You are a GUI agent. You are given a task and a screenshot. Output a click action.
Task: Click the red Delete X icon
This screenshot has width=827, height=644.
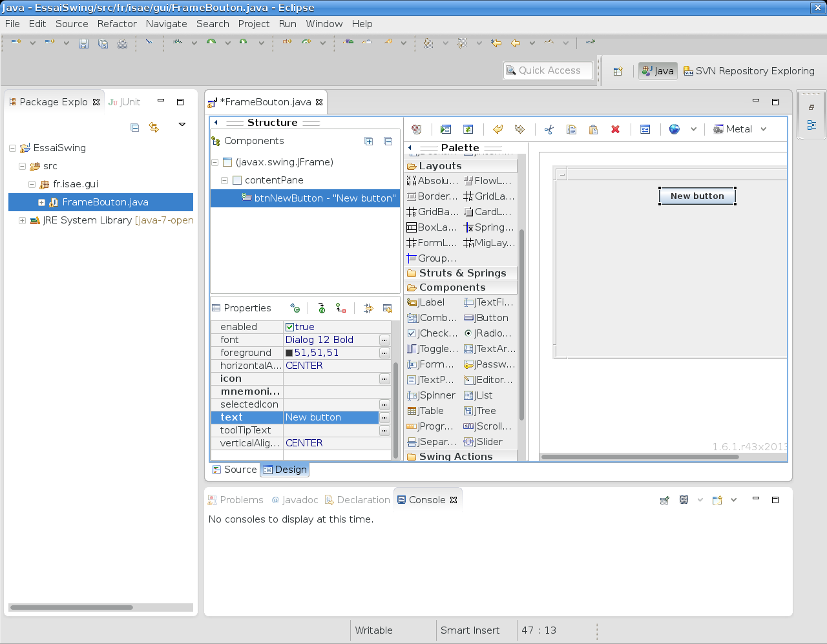[616, 129]
